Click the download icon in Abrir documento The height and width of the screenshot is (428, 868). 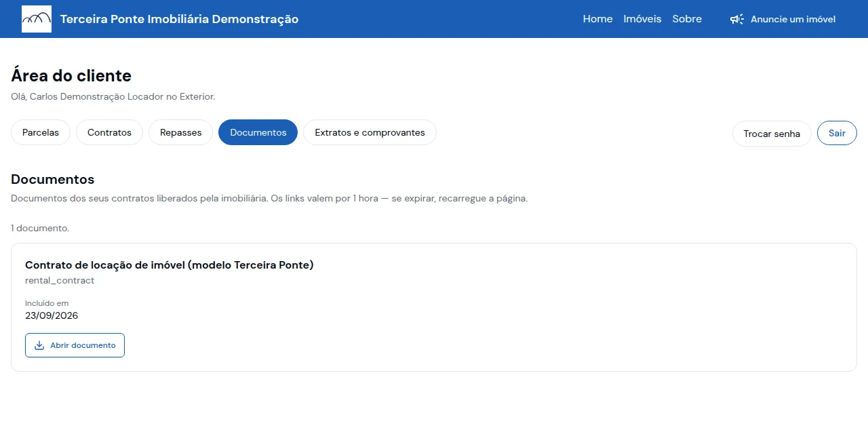[39, 345]
